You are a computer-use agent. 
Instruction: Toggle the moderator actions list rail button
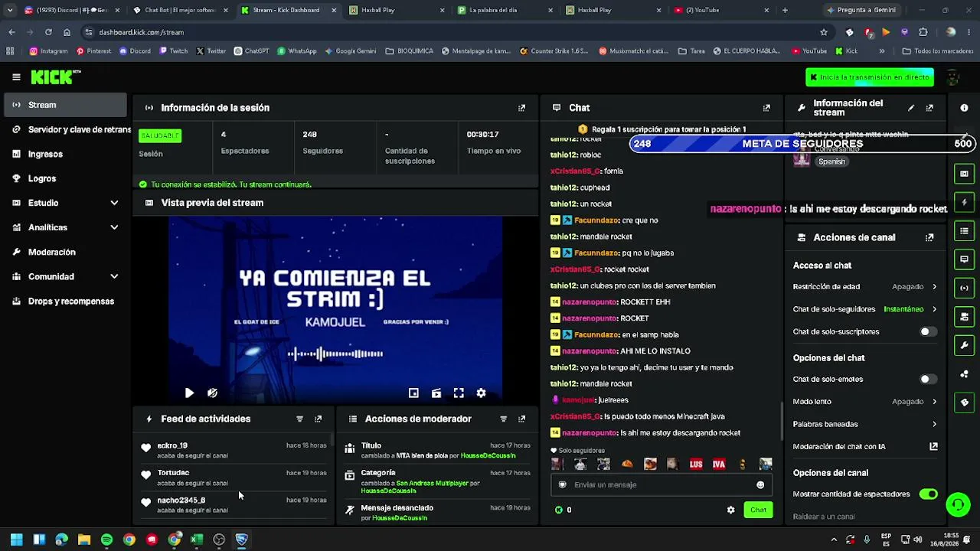964,230
